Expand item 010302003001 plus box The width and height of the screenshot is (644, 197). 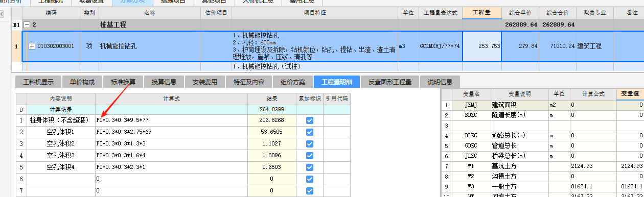(32, 46)
